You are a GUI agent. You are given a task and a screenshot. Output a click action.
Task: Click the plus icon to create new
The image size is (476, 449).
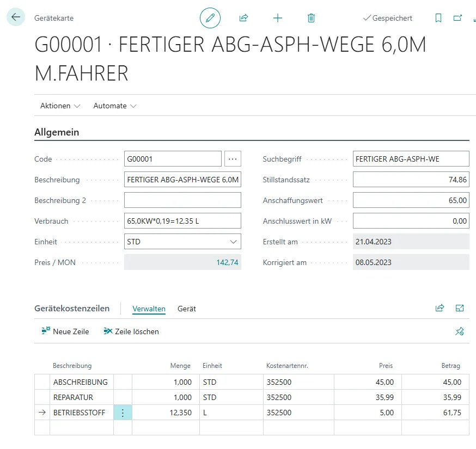[x=278, y=18]
